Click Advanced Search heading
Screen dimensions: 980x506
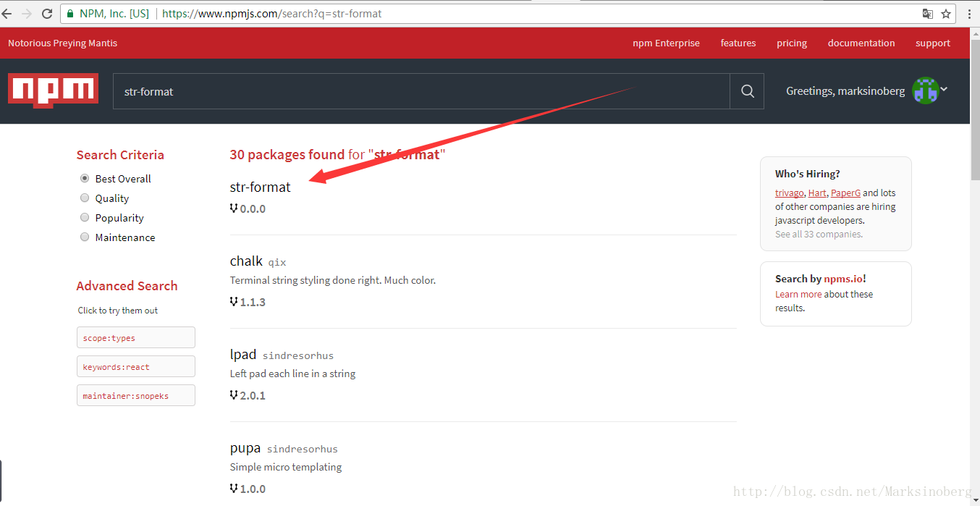(x=127, y=286)
